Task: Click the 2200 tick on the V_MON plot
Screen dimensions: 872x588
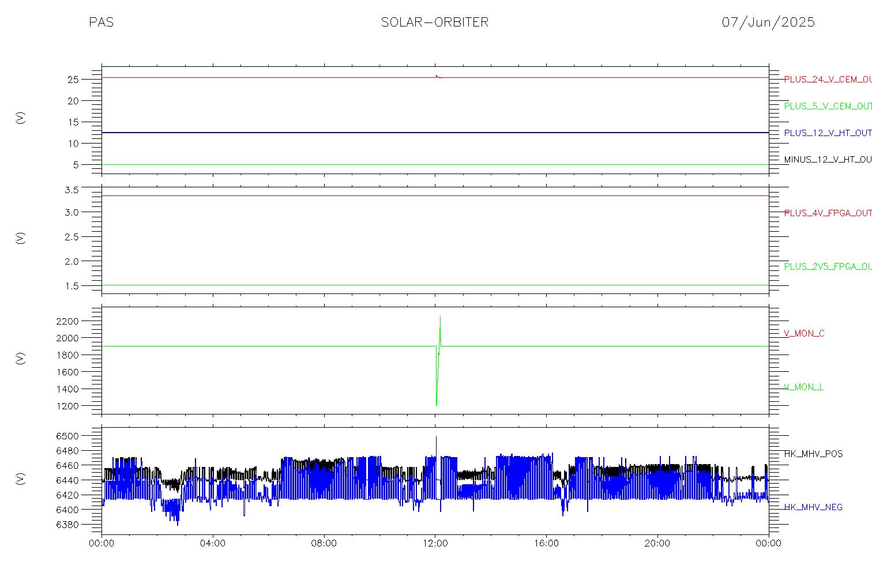Action: (x=68, y=321)
